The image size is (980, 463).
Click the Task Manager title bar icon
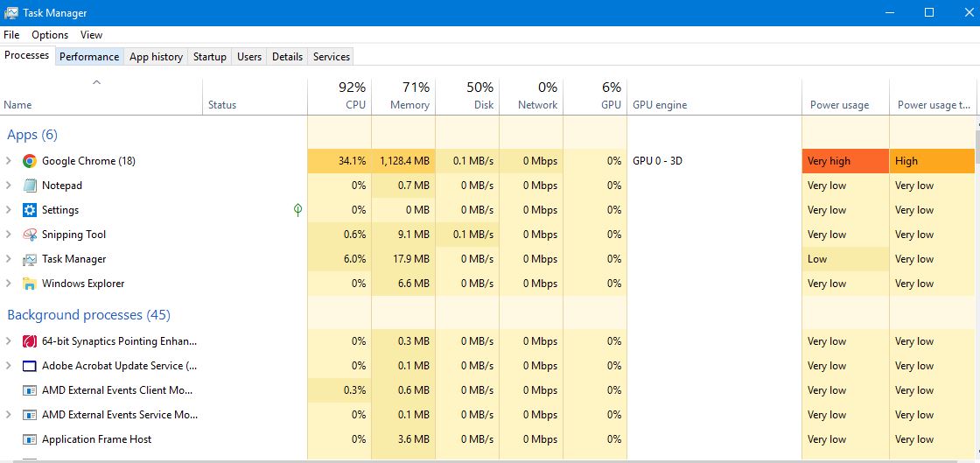point(10,12)
